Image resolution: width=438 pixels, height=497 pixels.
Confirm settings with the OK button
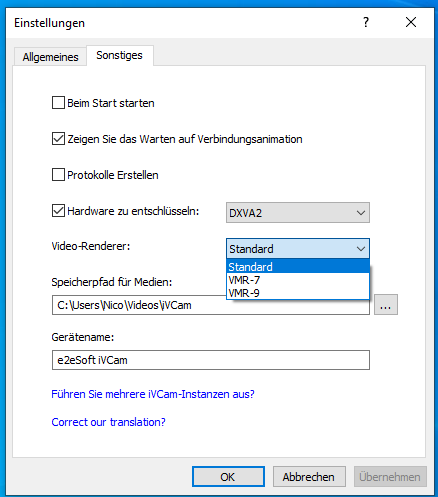pos(228,476)
